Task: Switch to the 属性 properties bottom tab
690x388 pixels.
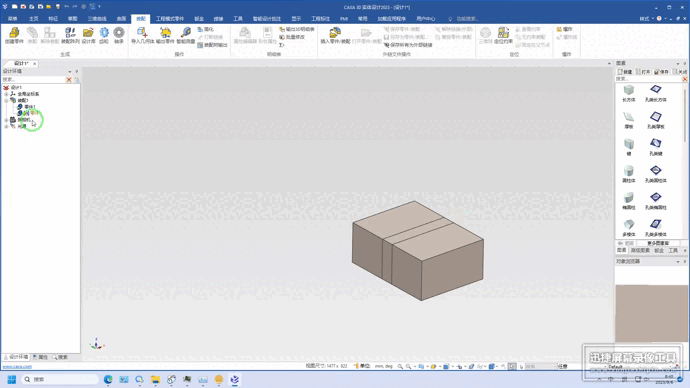Action: pyautogui.click(x=40, y=357)
